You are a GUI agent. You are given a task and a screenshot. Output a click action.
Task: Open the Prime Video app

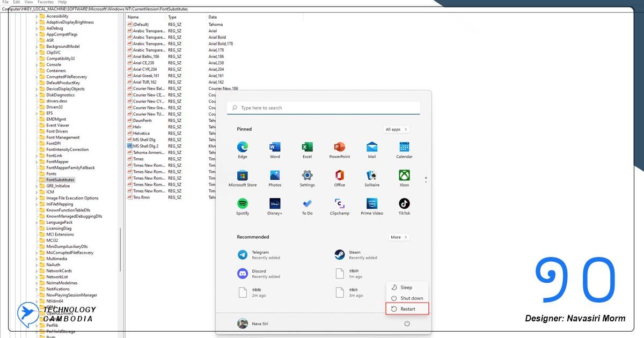coord(372,203)
